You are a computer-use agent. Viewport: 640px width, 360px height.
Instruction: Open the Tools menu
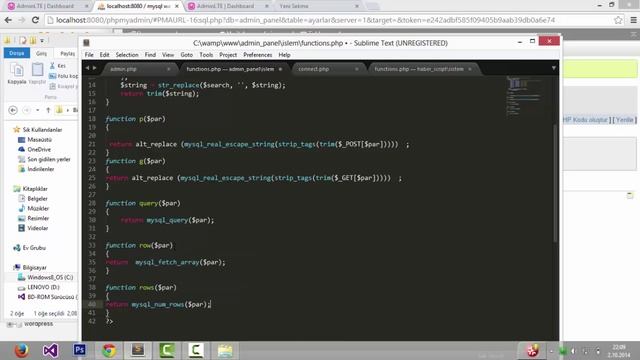206,55
